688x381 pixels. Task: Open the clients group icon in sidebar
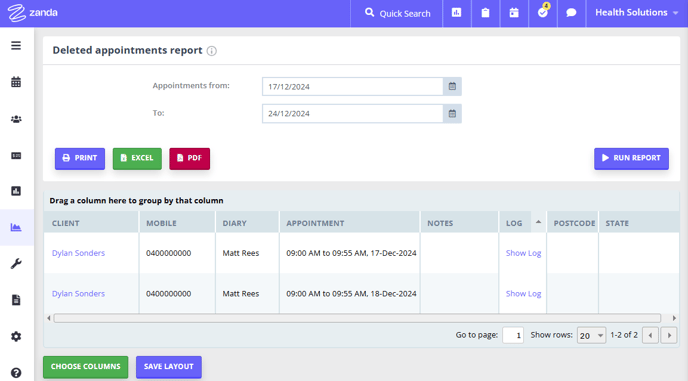tap(16, 119)
